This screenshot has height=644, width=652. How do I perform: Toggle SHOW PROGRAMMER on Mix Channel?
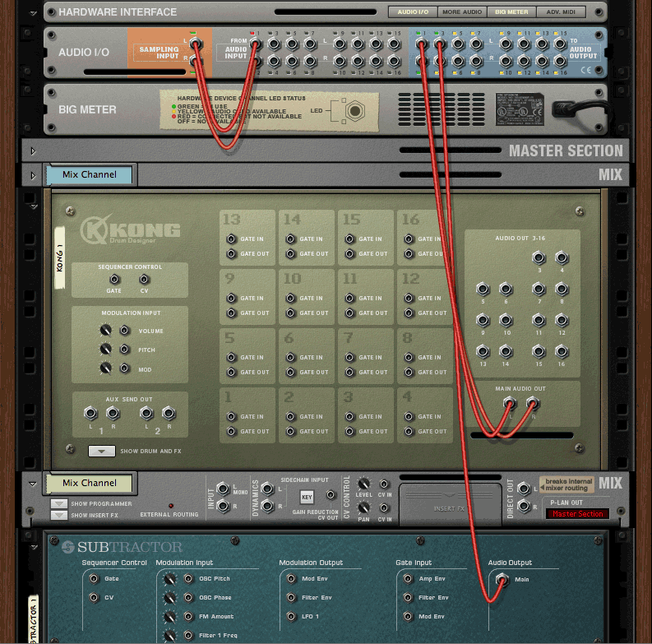58,504
